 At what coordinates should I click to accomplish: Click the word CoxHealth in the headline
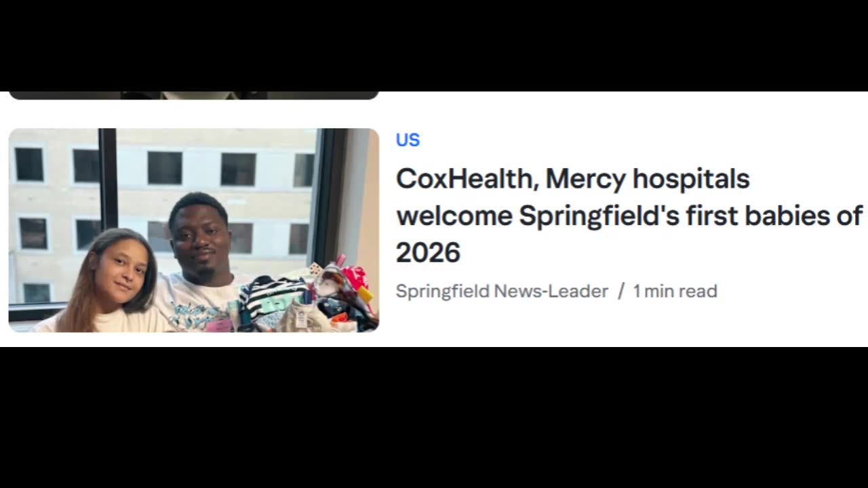click(465, 179)
